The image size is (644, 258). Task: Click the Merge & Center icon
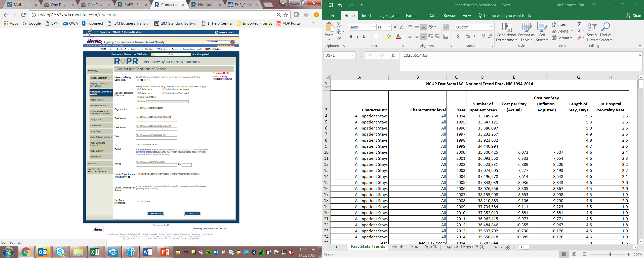pyautogui.click(x=446, y=37)
